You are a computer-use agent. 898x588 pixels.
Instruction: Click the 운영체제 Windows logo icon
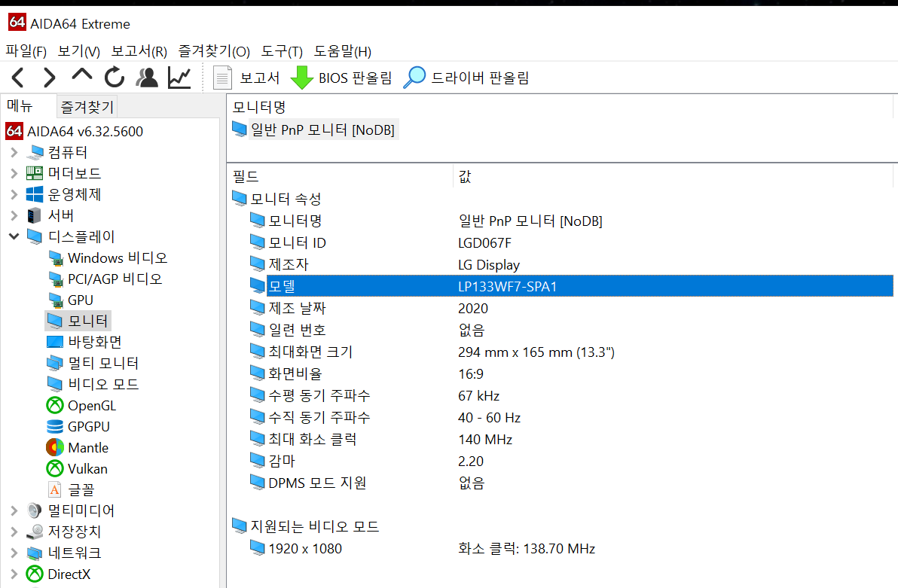click(x=35, y=194)
